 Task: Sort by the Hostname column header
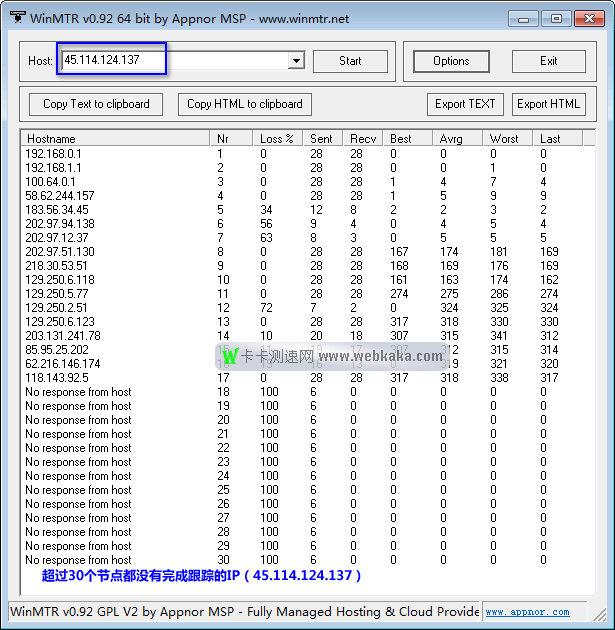coord(115,138)
